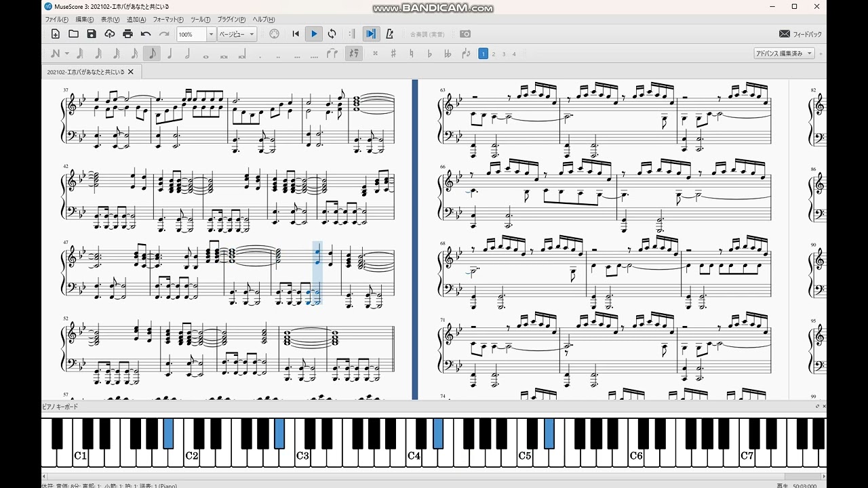Viewport: 868px width, 488px height.
Task: Open the ファイル menu
Action: [56, 20]
